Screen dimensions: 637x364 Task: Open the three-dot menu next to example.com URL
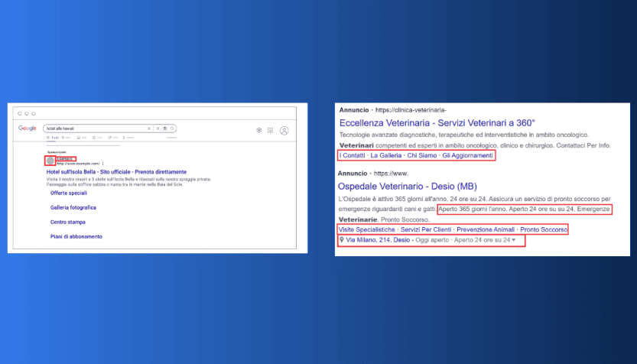coord(103,164)
